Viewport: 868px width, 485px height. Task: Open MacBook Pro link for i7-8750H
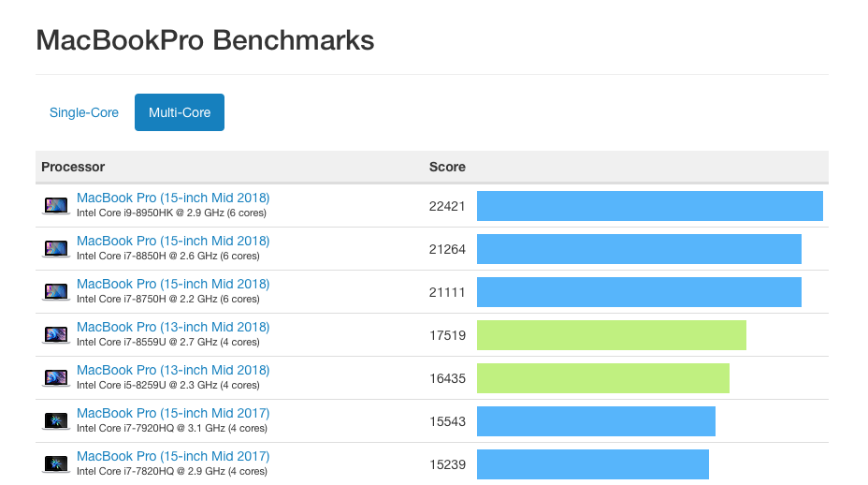tap(173, 284)
